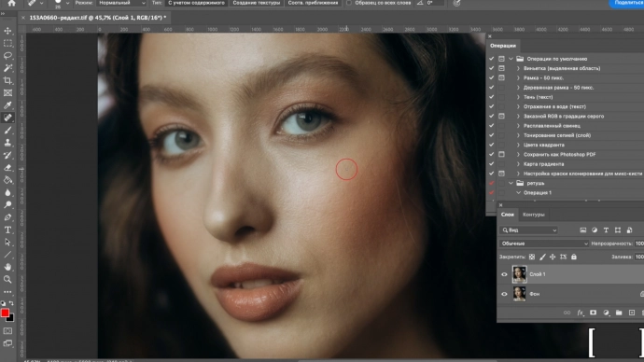Click the Quick Mask mode icon
644x362 pixels.
(x=7, y=331)
